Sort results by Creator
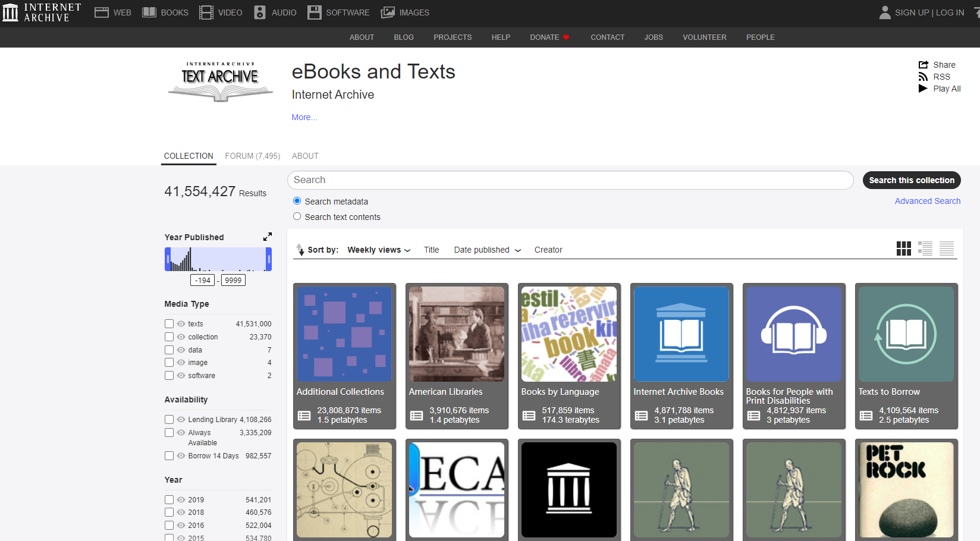The height and width of the screenshot is (541, 980). [x=548, y=250]
